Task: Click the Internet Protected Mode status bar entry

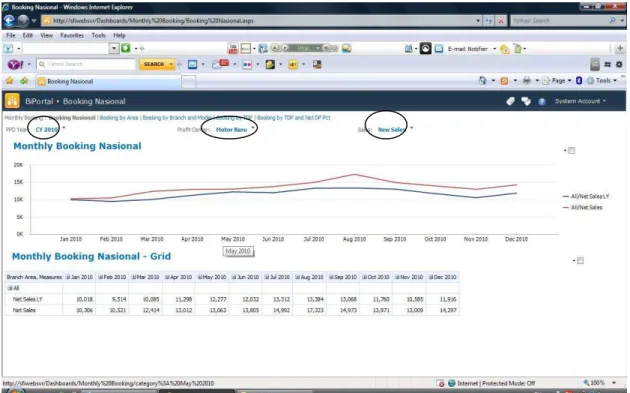Action: coord(492,383)
